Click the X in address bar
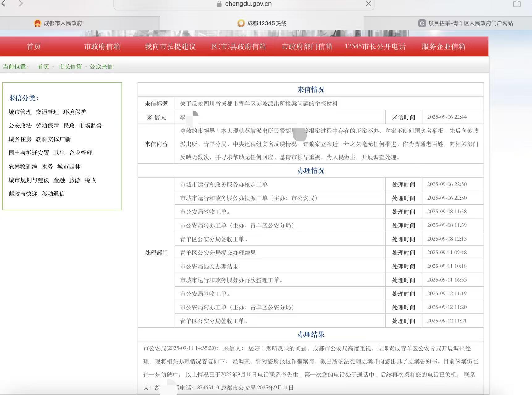 tap(368, 4)
